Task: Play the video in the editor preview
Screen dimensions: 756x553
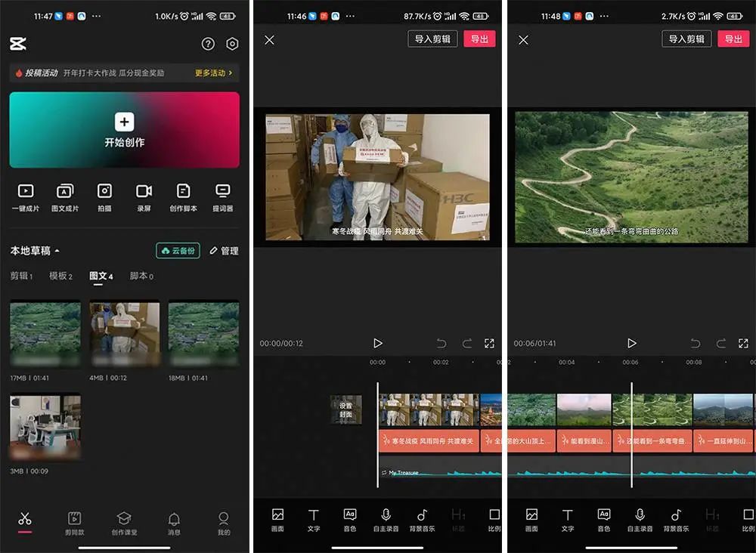Action: (x=378, y=343)
